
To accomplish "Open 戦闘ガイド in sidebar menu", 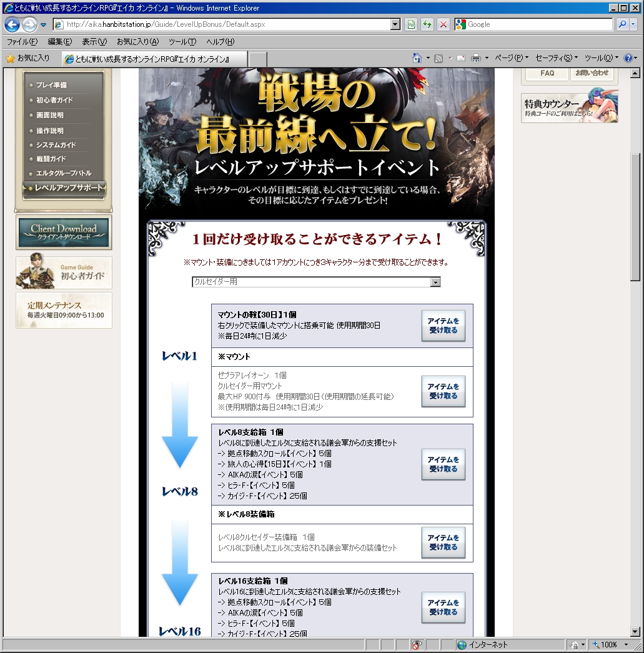I will [x=51, y=159].
